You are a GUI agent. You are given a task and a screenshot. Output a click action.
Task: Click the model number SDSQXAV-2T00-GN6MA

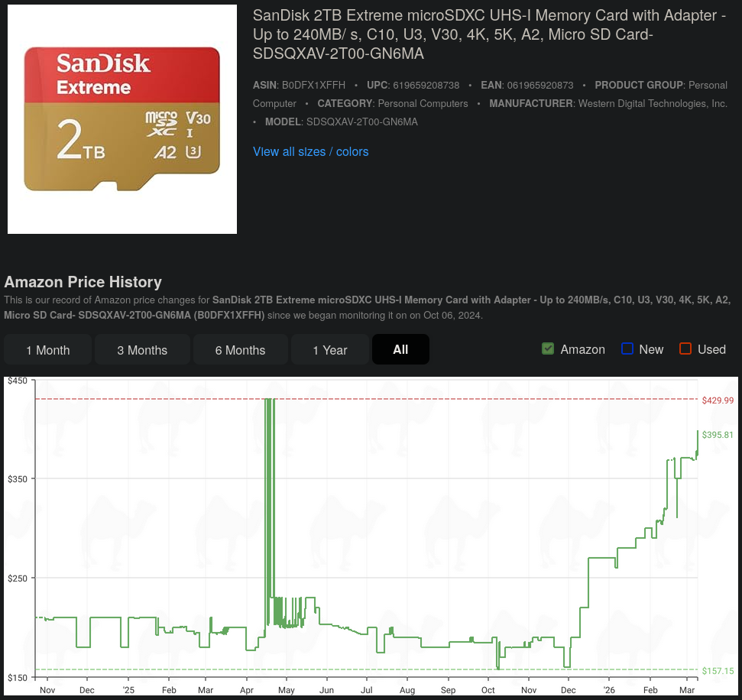362,122
